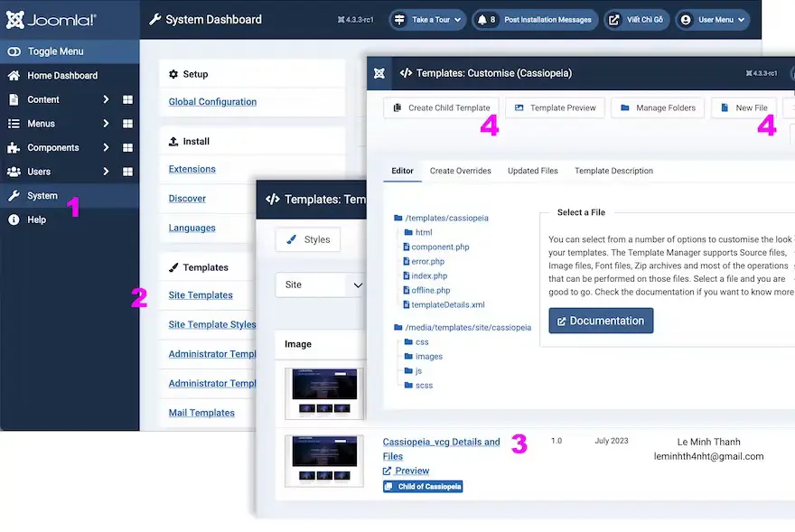Open Users dashboard grid icon
Image resolution: width=795 pixels, height=532 pixels.
(127, 172)
